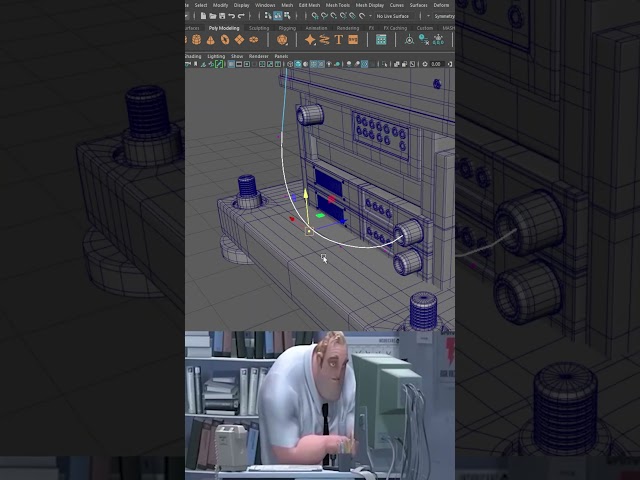Open the Content Browser grid icon
Screen dimensions: 640x480
point(381,40)
